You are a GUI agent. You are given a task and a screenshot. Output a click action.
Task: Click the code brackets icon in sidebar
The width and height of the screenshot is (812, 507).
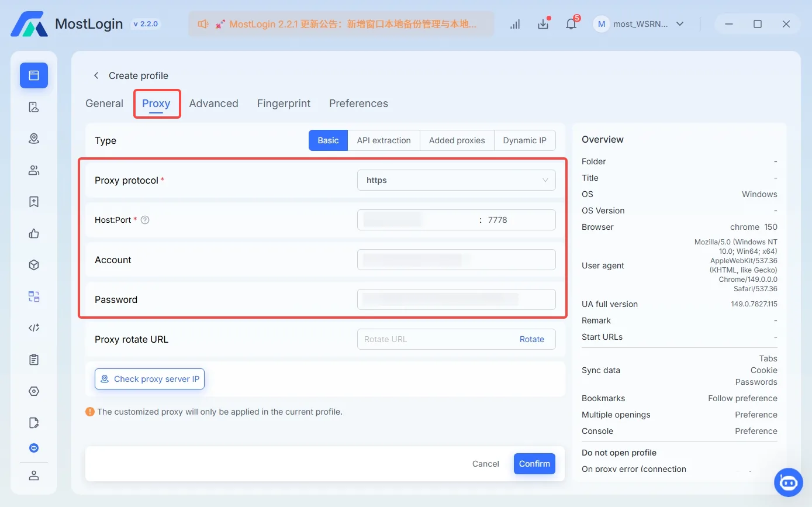(34, 328)
